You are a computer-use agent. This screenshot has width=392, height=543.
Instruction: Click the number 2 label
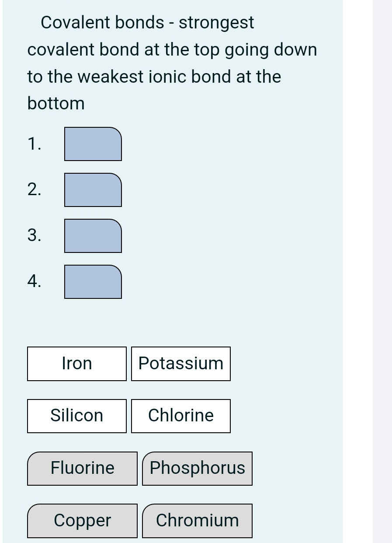(x=34, y=189)
